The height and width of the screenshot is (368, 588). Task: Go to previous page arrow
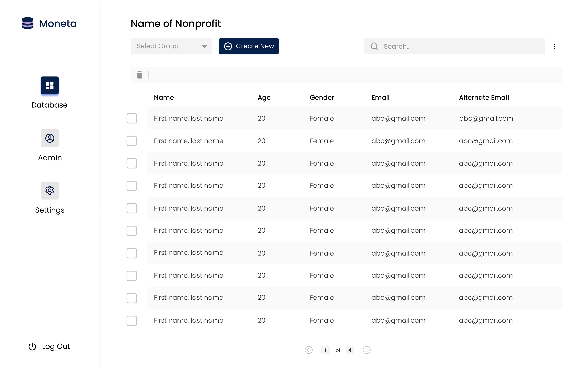[309, 350]
